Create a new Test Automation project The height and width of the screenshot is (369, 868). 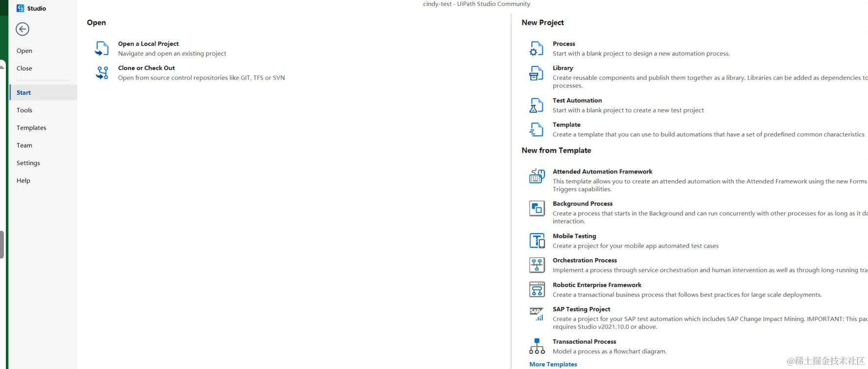pyautogui.click(x=577, y=100)
